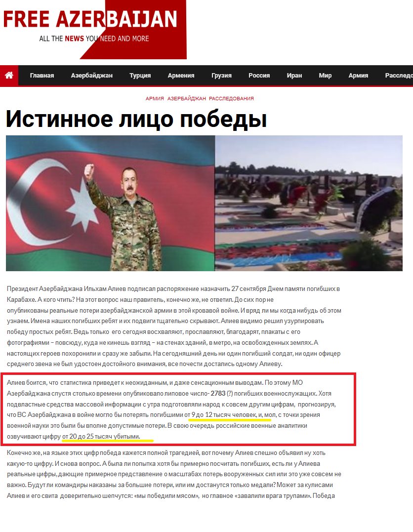Open the АЗЕРБАЙДЖАН category tag above headline
The height and width of the screenshot is (532, 413).
tap(186, 98)
